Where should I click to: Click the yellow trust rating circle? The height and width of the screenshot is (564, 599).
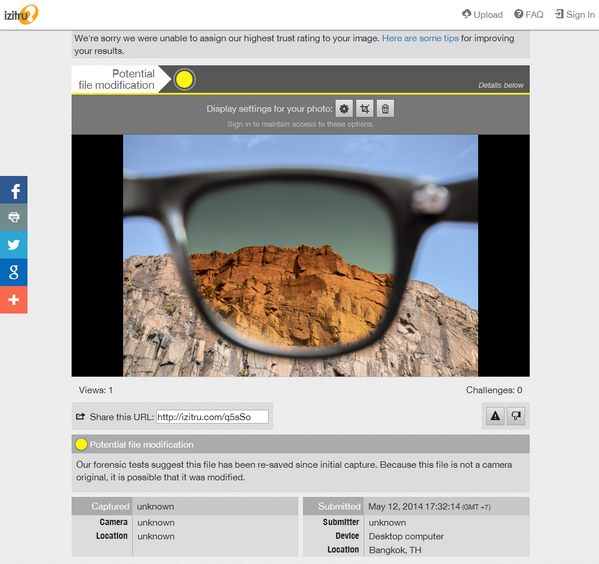pyautogui.click(x=185, y=79)
